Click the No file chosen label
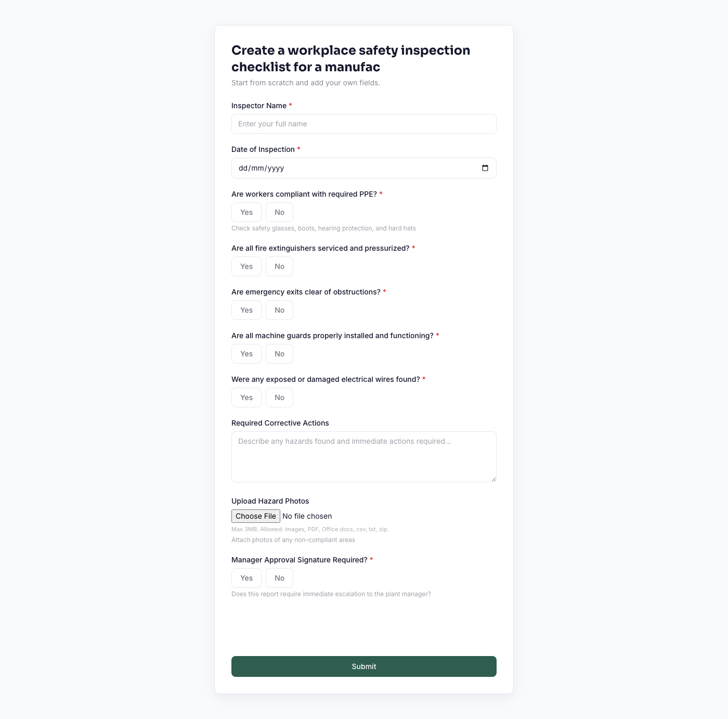 pyautogui.click(x=307, y=516)
